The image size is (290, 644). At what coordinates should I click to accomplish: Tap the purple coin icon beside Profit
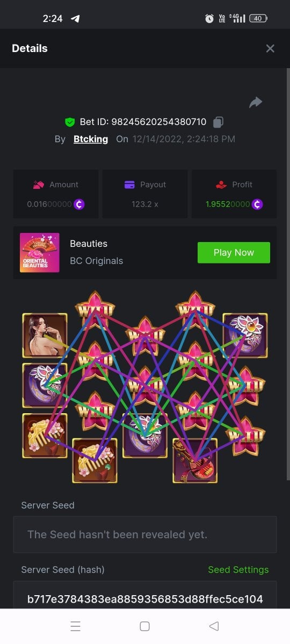point(257,204)
